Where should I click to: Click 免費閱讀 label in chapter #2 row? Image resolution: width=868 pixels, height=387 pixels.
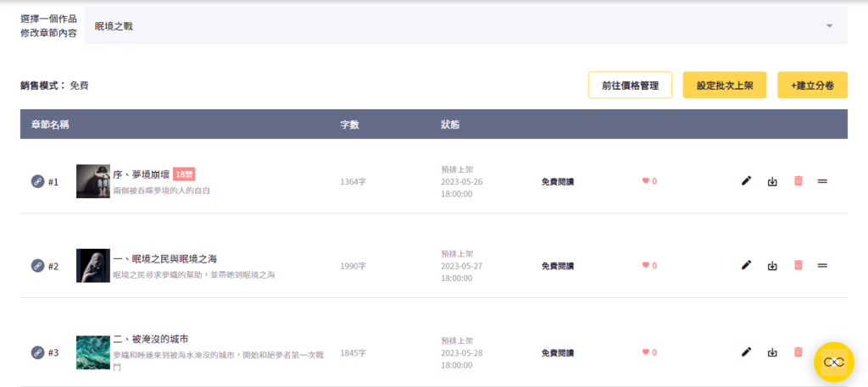coord(558,266)
